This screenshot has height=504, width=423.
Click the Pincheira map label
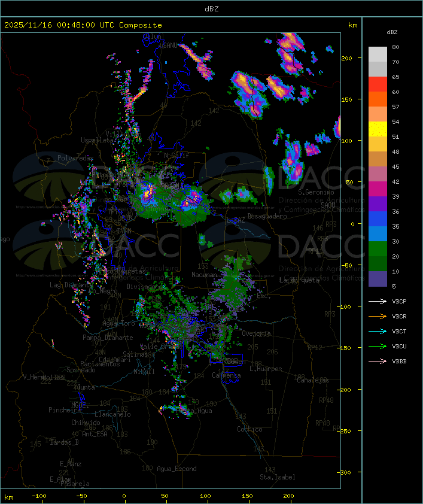[65, 410]
